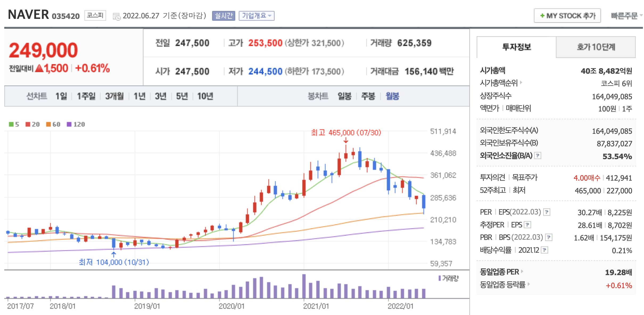Click the calendar clock icon beside date

117,16
